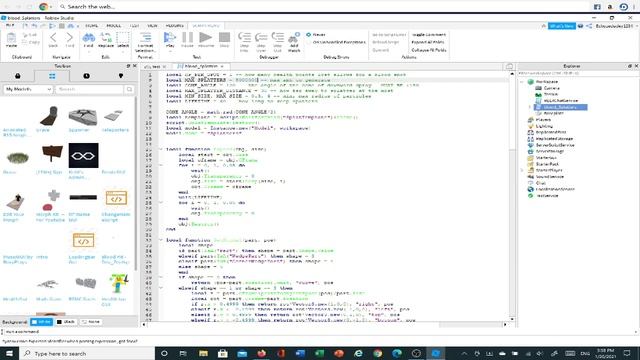640x360 pixels.
Task: Switch to the HOME ribbon tab
Action: [x=91, y=26]
